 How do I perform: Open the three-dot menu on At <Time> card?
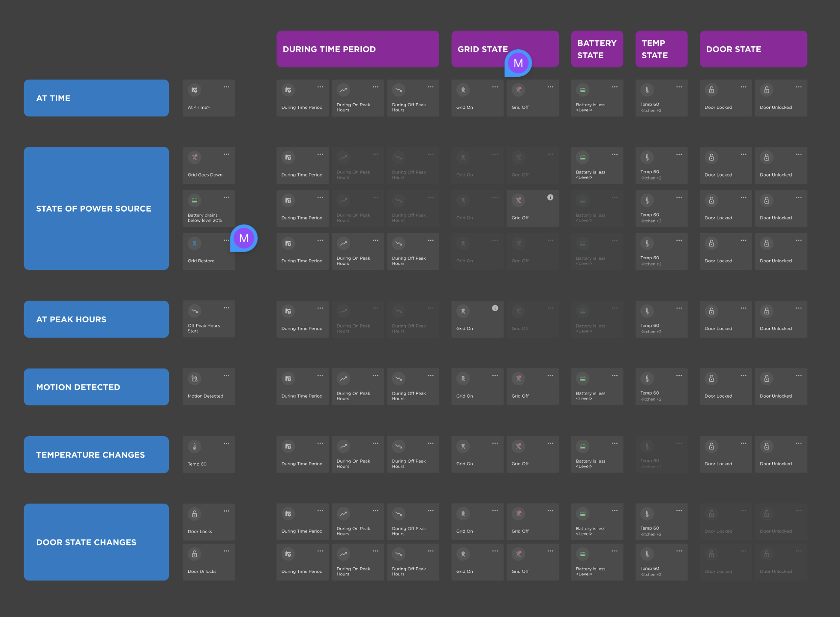(226, 87)
